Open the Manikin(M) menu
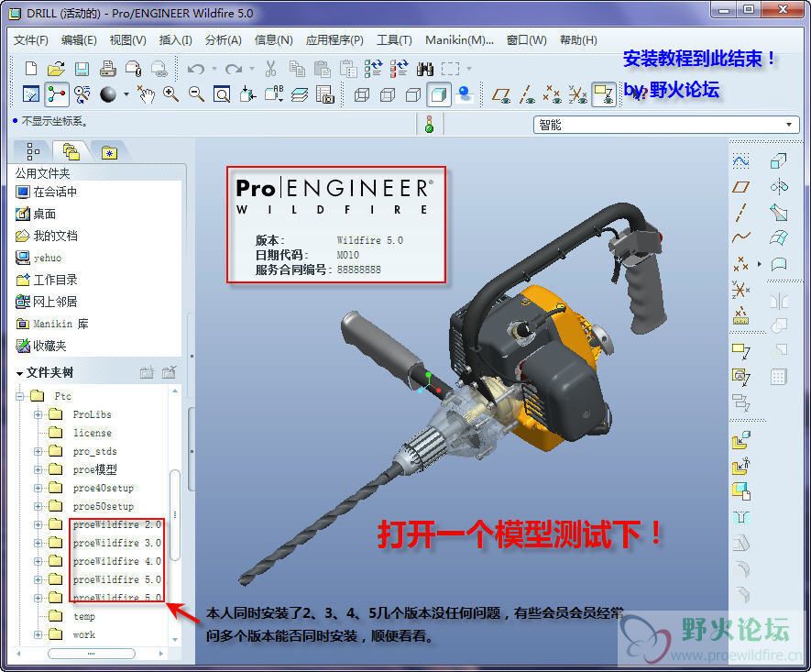811x672 pixels. click(x=459, y=39)
